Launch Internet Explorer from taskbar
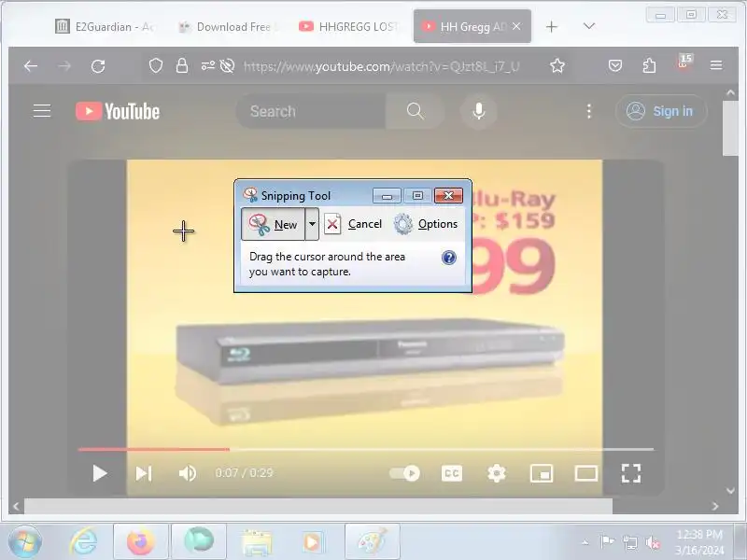 click(x=84, y=542)
